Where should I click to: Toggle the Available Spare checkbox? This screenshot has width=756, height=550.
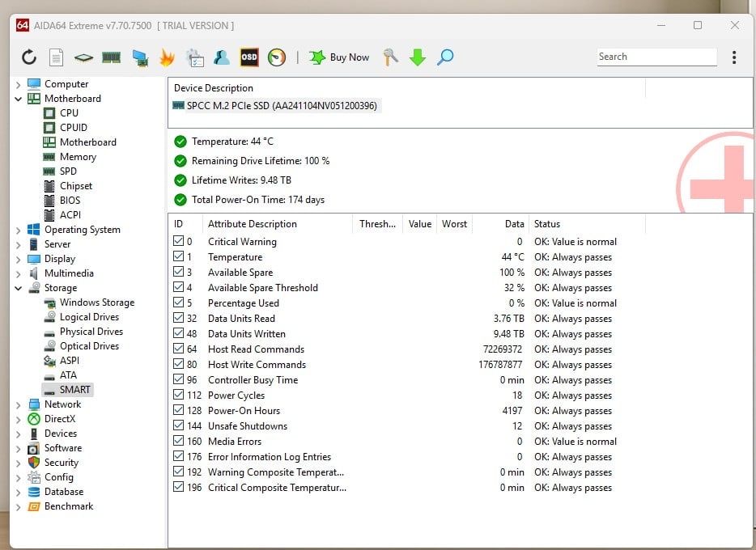[178, 272]
